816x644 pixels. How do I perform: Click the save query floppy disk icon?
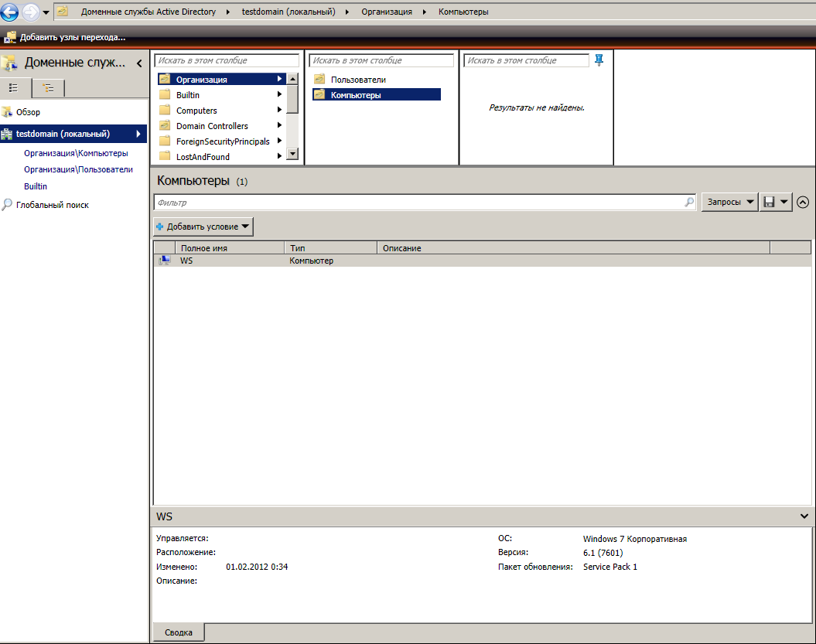coord(770,202)
